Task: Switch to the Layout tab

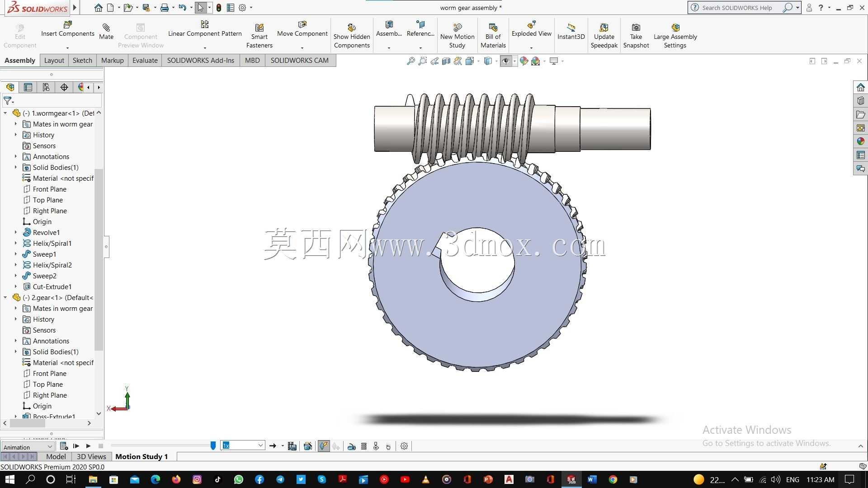Action: (x=54, y=61)
